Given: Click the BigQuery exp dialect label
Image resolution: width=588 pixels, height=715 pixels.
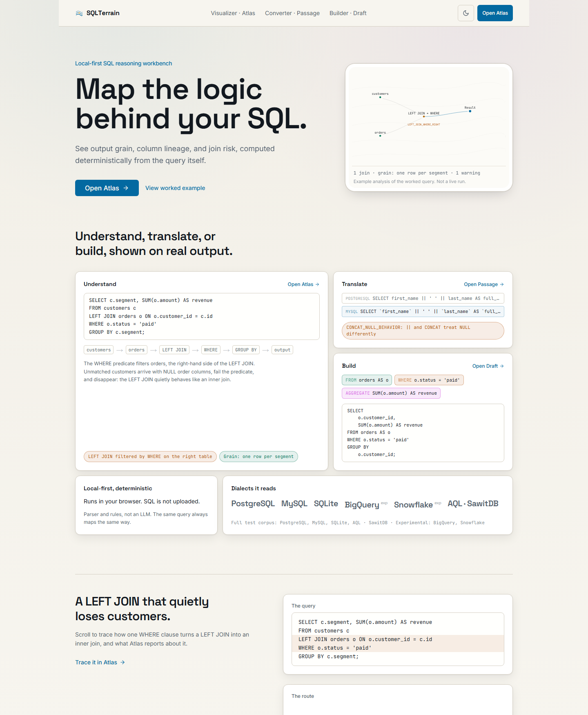Looking at the screenshot, I should (366, 505).
